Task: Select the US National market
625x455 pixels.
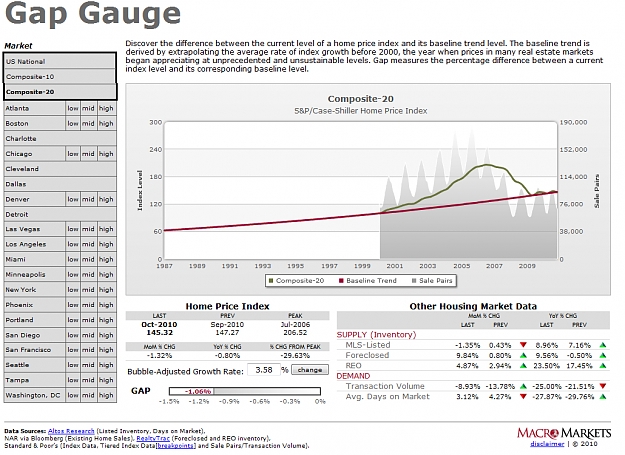Action: (60, 61)
